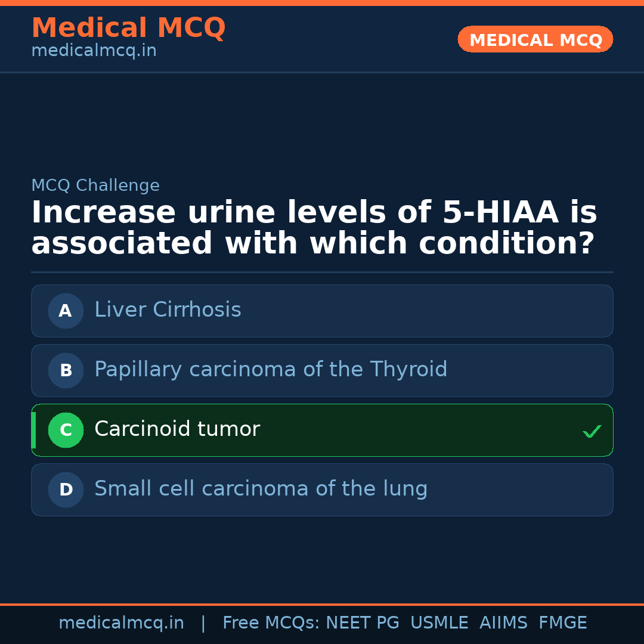644x644 pixels.
Task: Click the 5-HIAA question heading
Action: (314, 228)
